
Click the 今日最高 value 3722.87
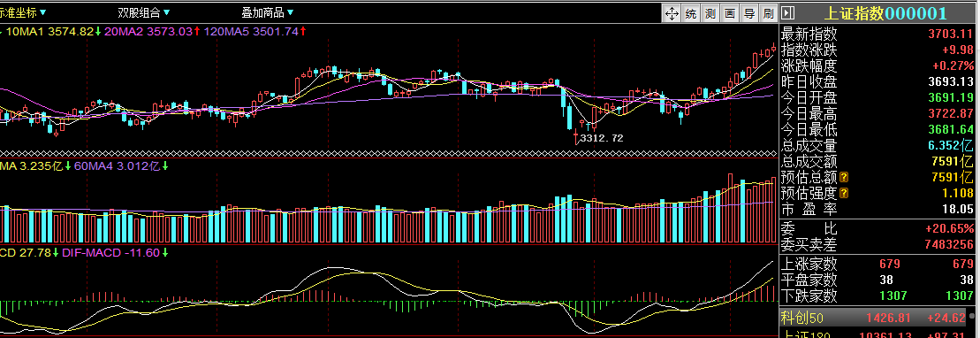click(x=950, y=114)
